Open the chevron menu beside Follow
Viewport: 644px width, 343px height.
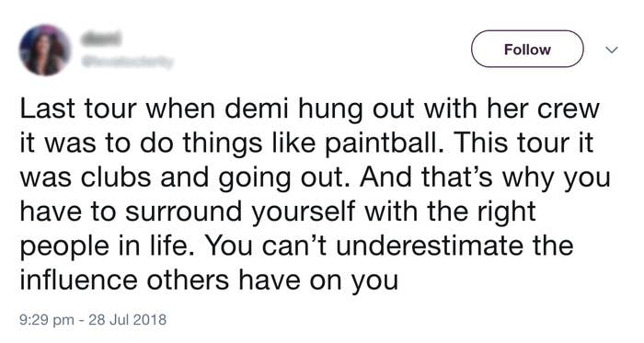click(612, 50)
